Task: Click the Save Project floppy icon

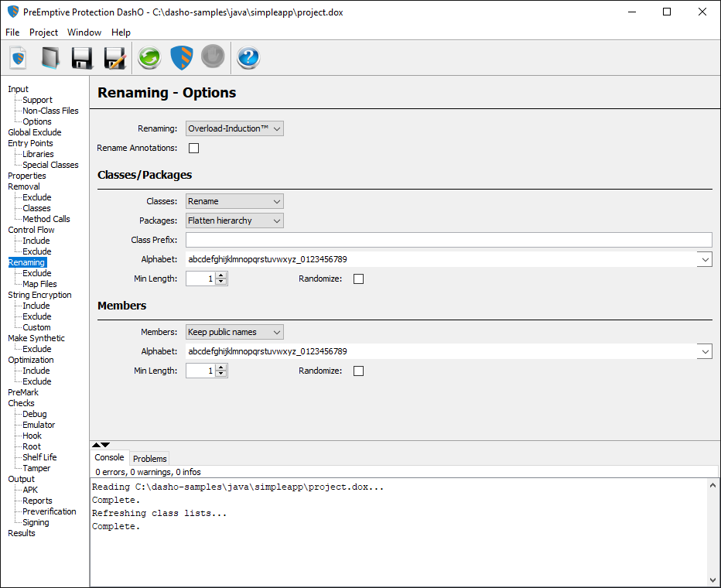Action: click(x=82, y=57)
